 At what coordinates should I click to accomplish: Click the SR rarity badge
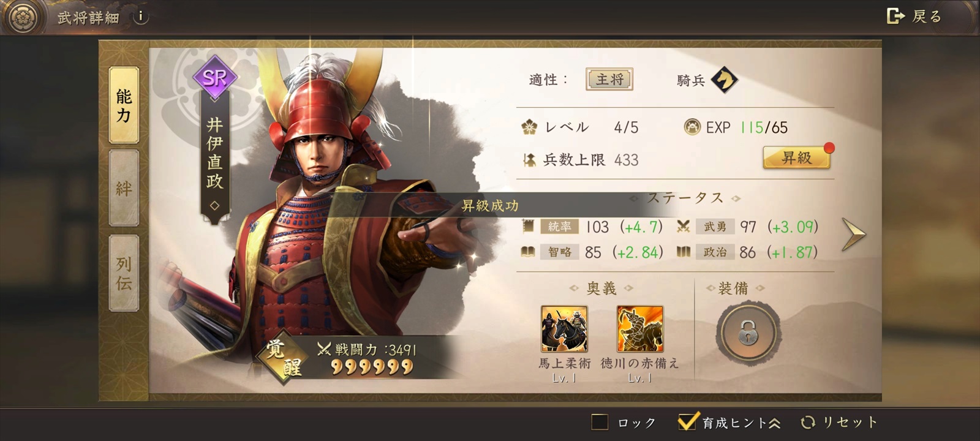point(215,78)
